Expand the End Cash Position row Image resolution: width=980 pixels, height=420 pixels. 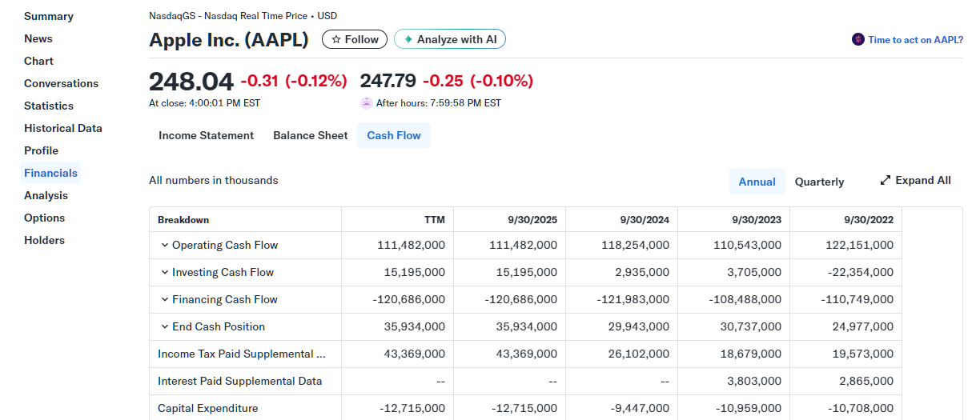click(x=165, y=326)
